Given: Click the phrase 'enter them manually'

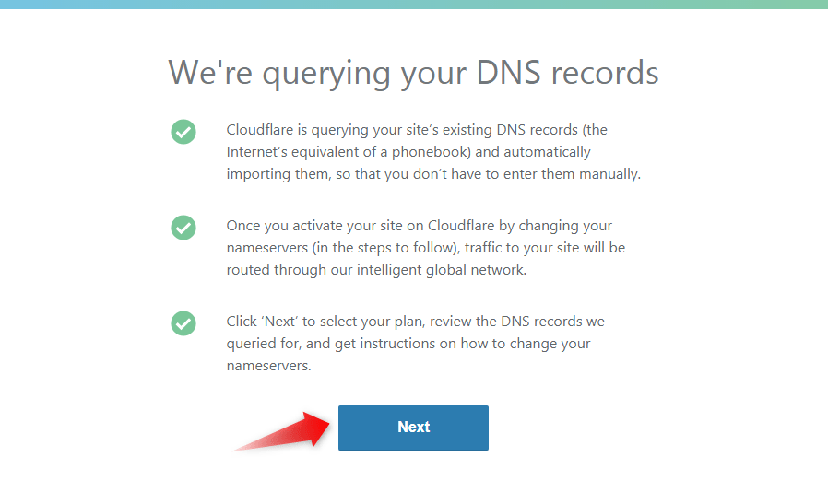Looking at the screenshot, I should click(x=569, y=173).
